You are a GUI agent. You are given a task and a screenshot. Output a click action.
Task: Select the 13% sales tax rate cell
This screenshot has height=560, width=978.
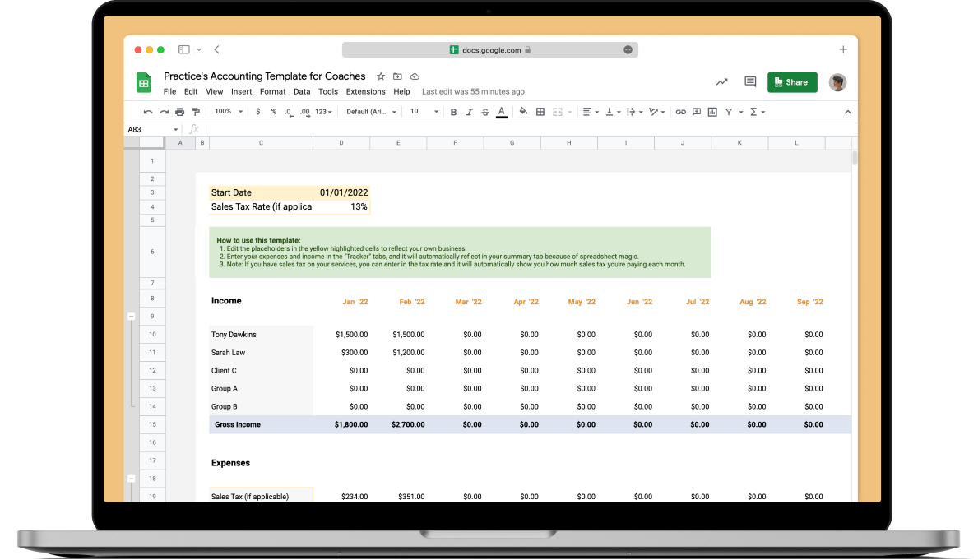tap(341, 207)
